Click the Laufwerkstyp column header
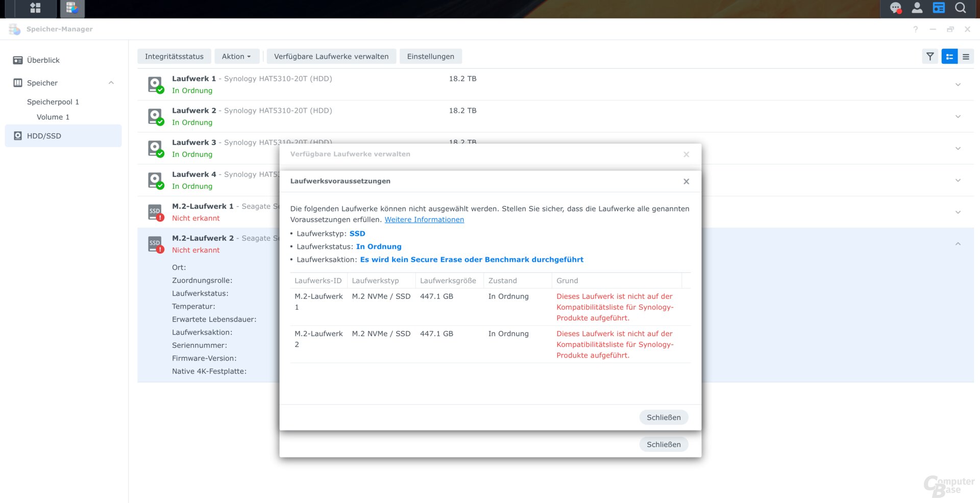The width and height of the screenshot is (980, 503). (381, 281)
